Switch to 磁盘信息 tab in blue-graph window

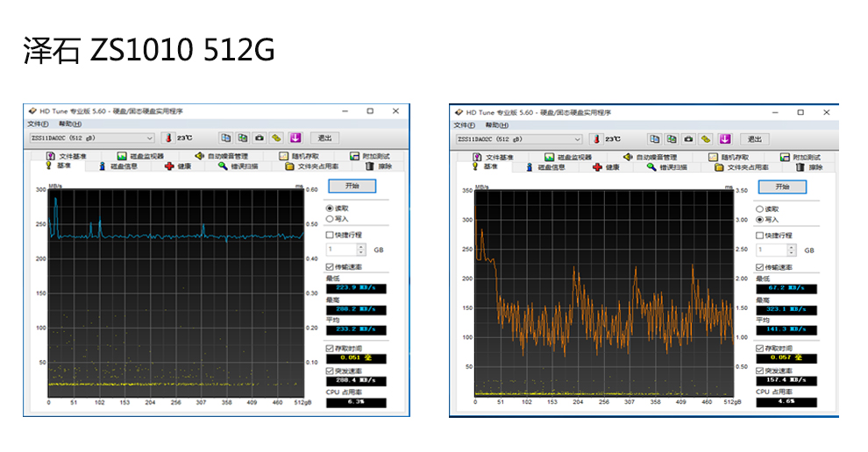pos(117,166)
